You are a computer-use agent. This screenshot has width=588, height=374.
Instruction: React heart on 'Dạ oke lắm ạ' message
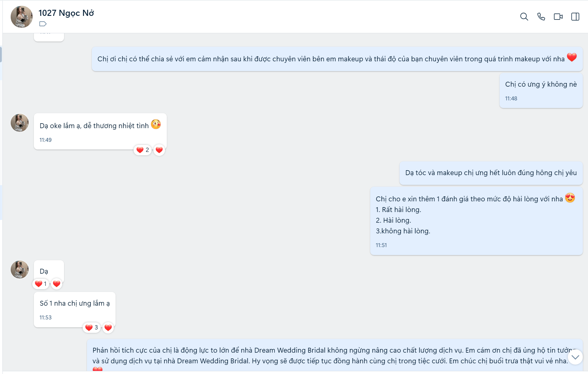(x=159, y=150)
